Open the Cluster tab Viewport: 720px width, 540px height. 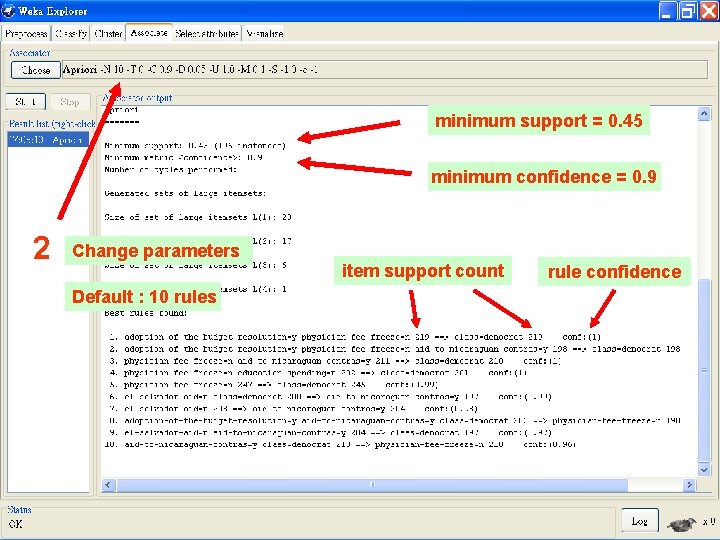coord(108,34)
